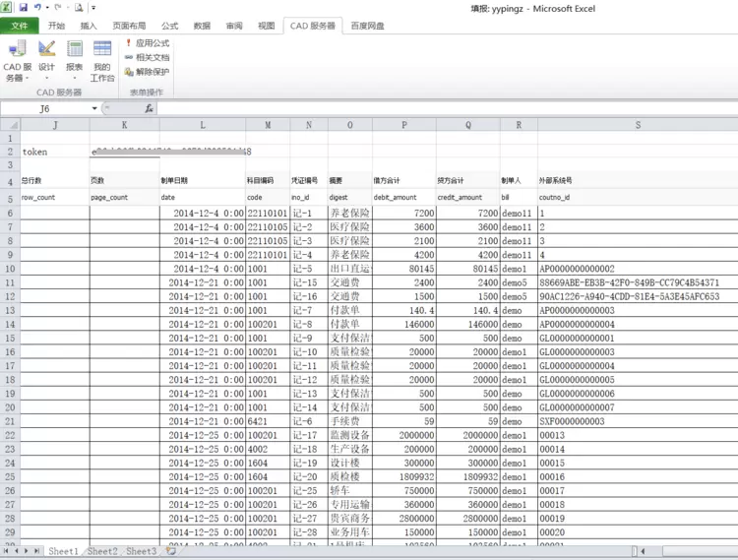
Task: Click 解除保护 unprotect button
Action: pos(147,72)
